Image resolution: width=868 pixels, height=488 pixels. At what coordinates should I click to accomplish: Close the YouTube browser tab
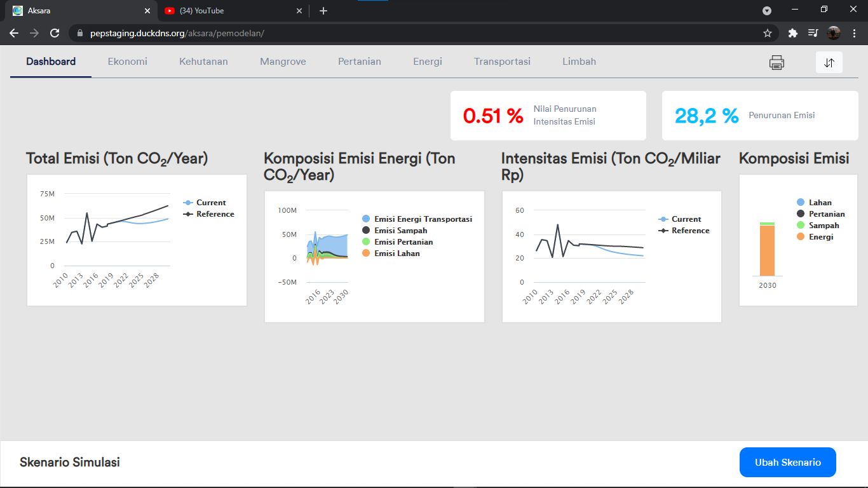point(299,11)
